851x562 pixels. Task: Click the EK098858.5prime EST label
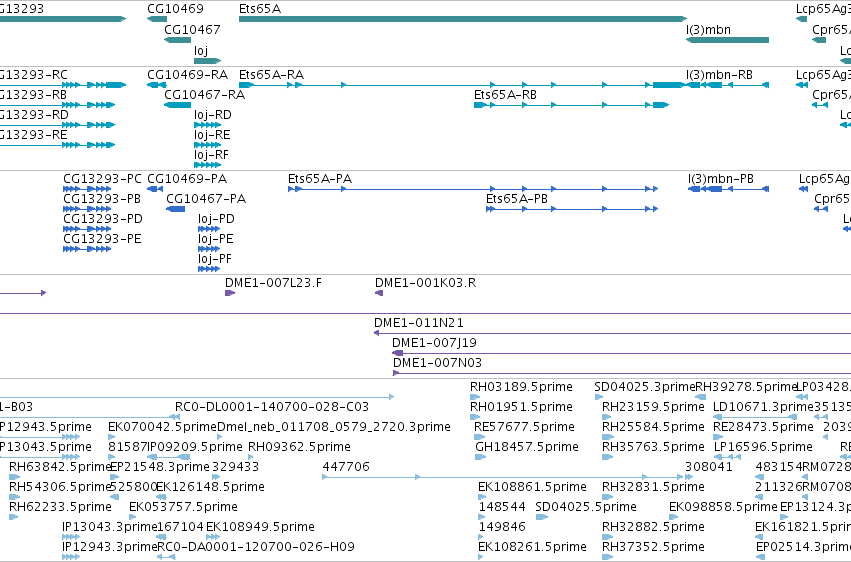[723, 507]
